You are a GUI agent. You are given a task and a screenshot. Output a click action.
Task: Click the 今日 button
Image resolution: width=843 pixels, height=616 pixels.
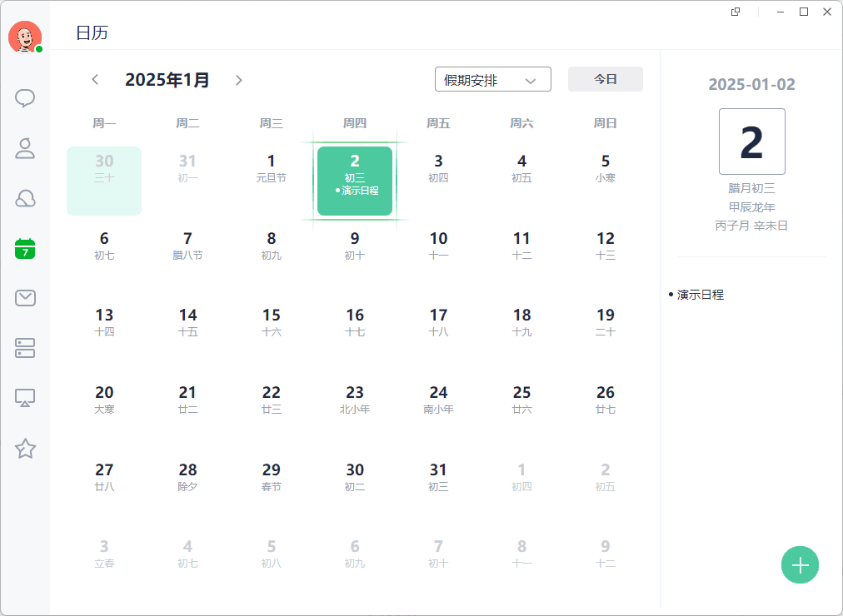click(606, 79)
